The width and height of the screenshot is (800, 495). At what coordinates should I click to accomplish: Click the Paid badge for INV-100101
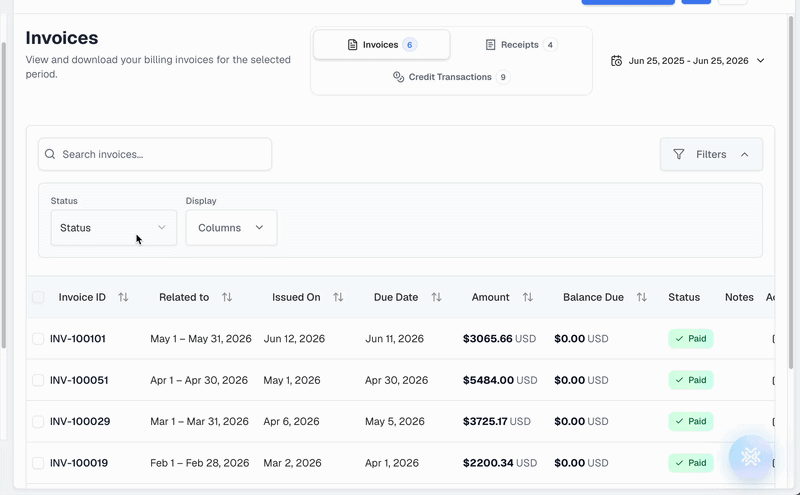pyautogui.click(x=691, y=339)
